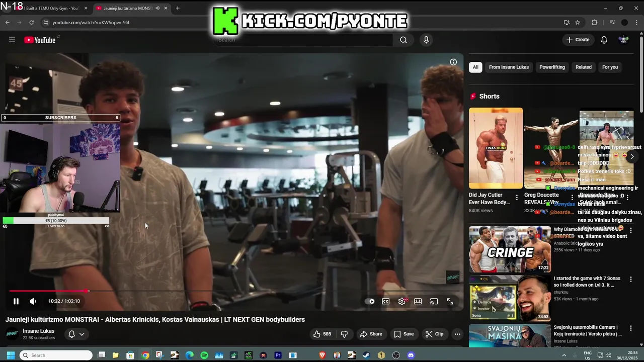Open the Insane Lukas channel name

click(39, 331)
